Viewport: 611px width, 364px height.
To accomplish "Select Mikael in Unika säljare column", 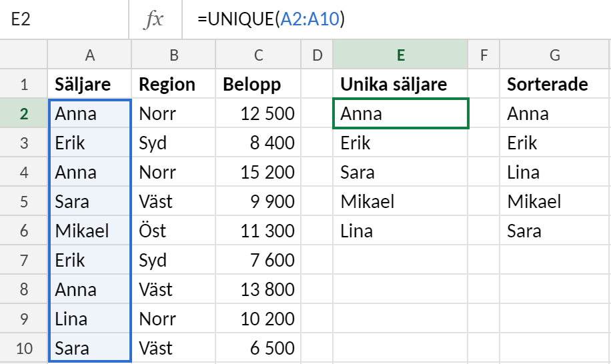I will coord(401,201).
